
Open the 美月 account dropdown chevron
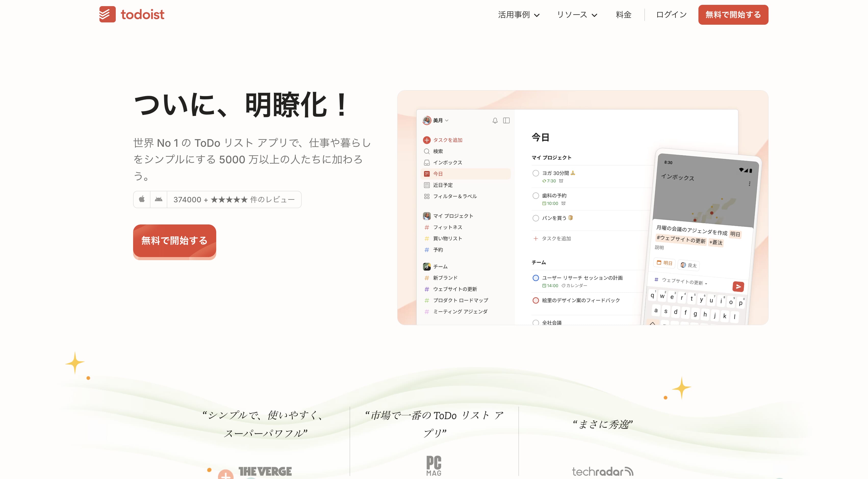pyautogui.click(x=447, y=121)
